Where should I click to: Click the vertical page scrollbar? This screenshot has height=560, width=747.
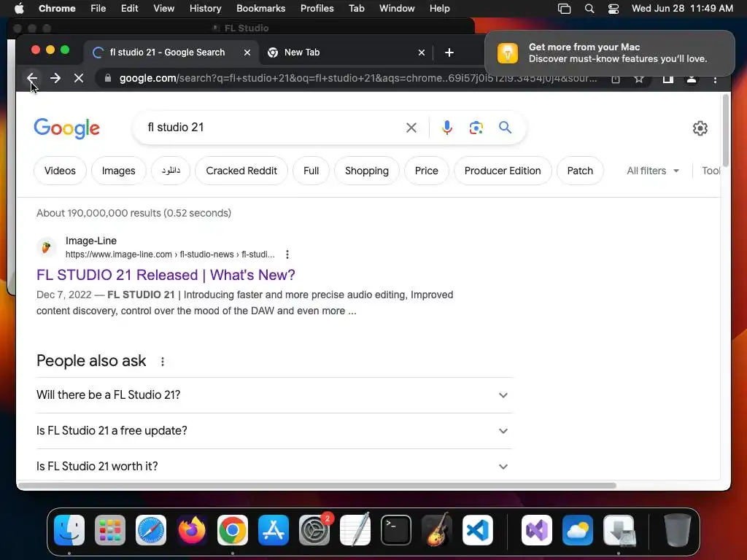726,130
